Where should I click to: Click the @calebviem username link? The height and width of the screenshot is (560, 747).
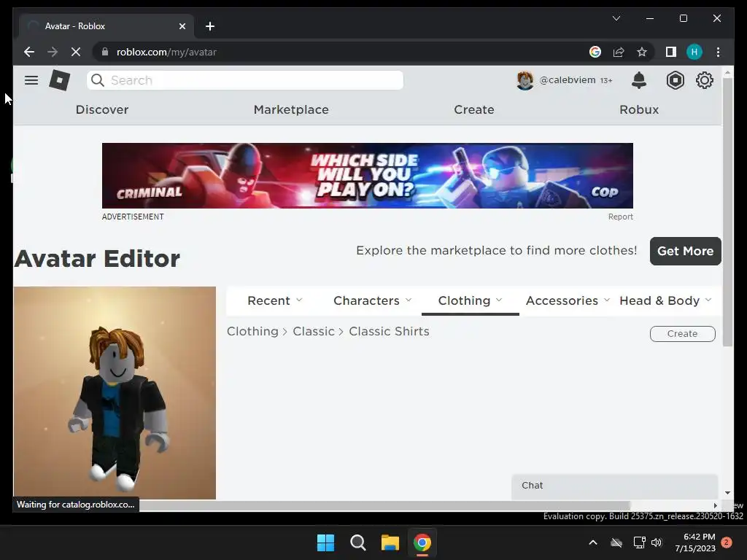(568, 80)
